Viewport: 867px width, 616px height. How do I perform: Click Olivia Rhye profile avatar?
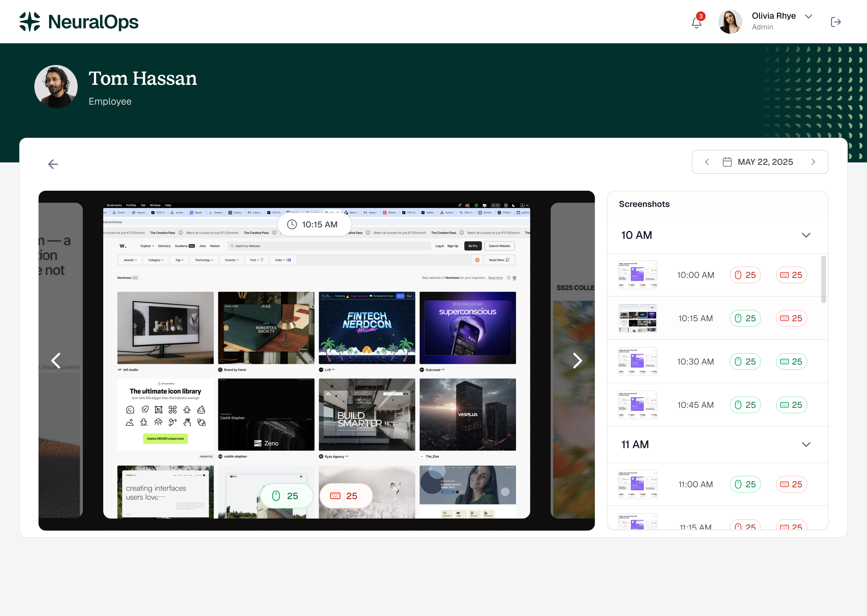[730, 22]
